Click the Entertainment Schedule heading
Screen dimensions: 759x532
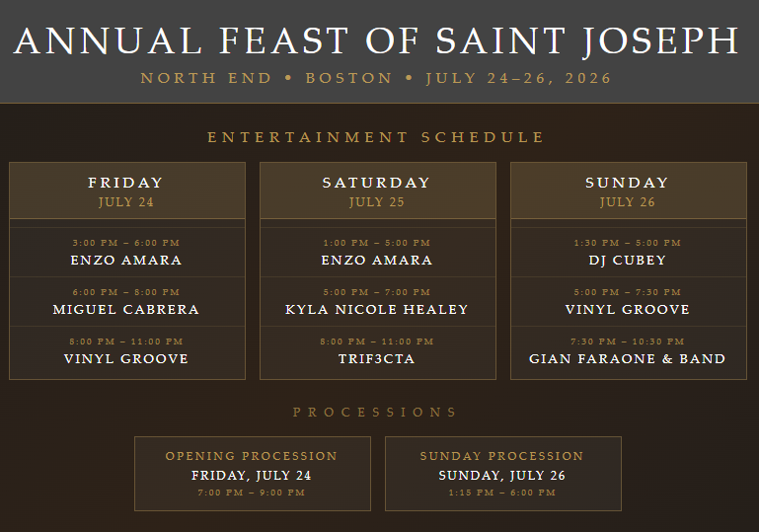(x=376, y=137)
